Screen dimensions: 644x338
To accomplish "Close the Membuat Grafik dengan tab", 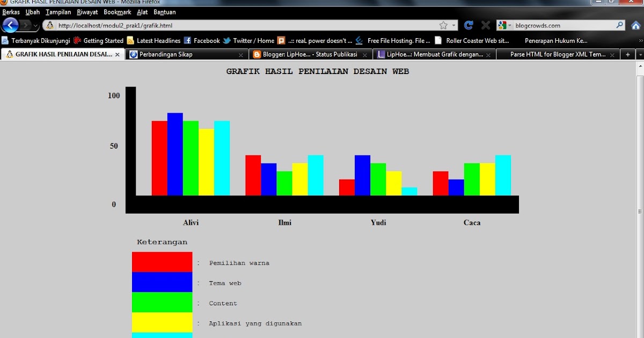I will click(488, 55).
